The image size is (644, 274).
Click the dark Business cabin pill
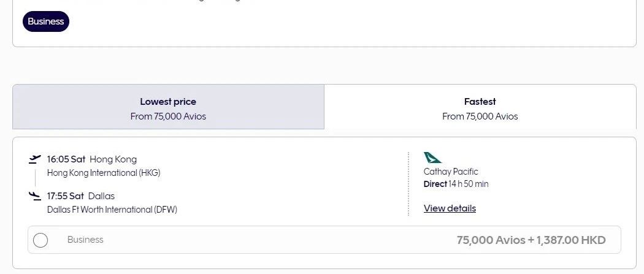tap(46, 21)
